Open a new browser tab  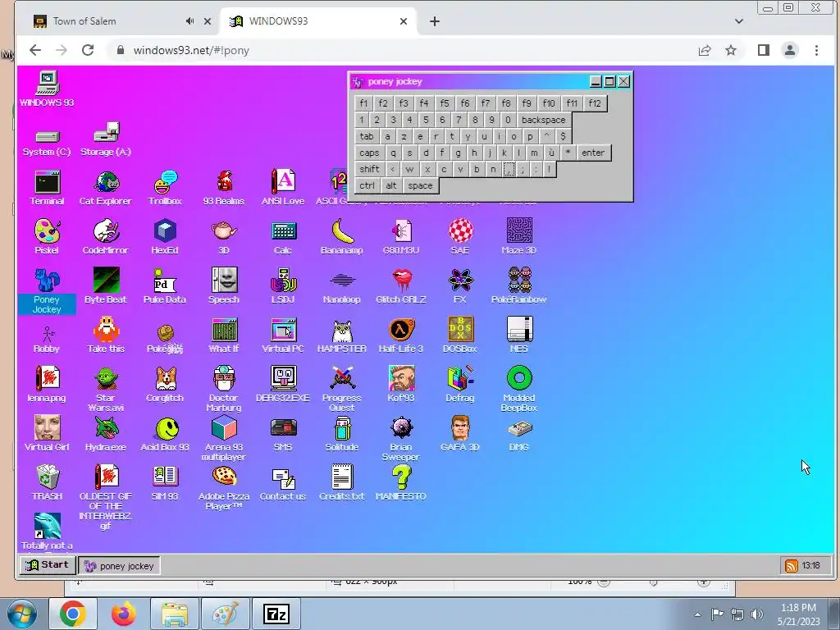point(435,21)
